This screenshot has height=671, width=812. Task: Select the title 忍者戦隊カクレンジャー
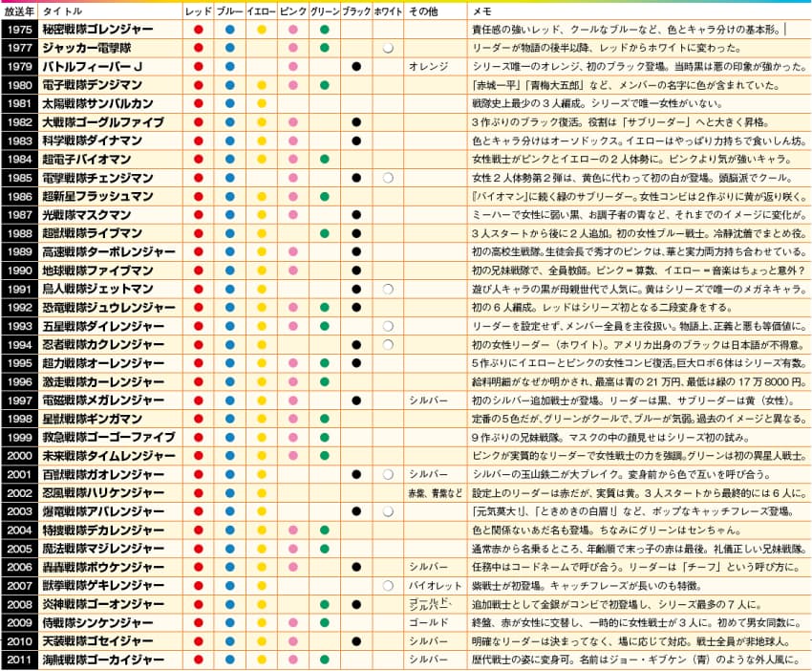pyautogui.click(x=103, y=344)
